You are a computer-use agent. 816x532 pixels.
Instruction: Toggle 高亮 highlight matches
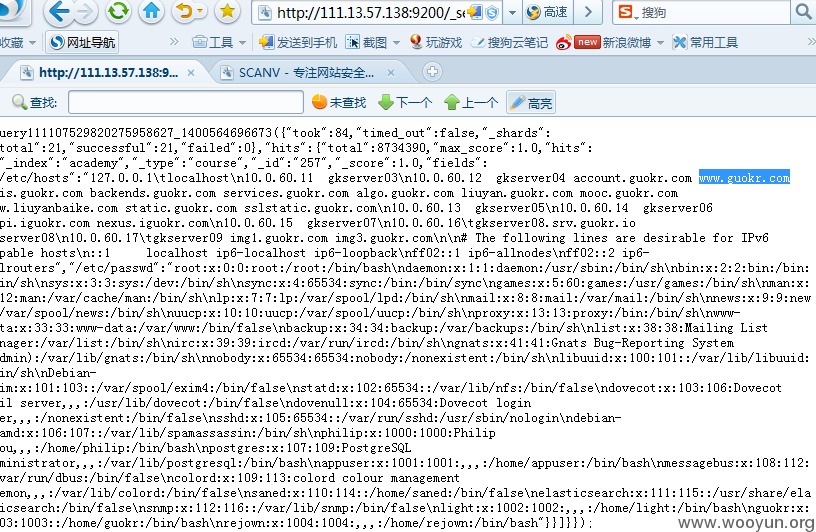coord(531,103)
